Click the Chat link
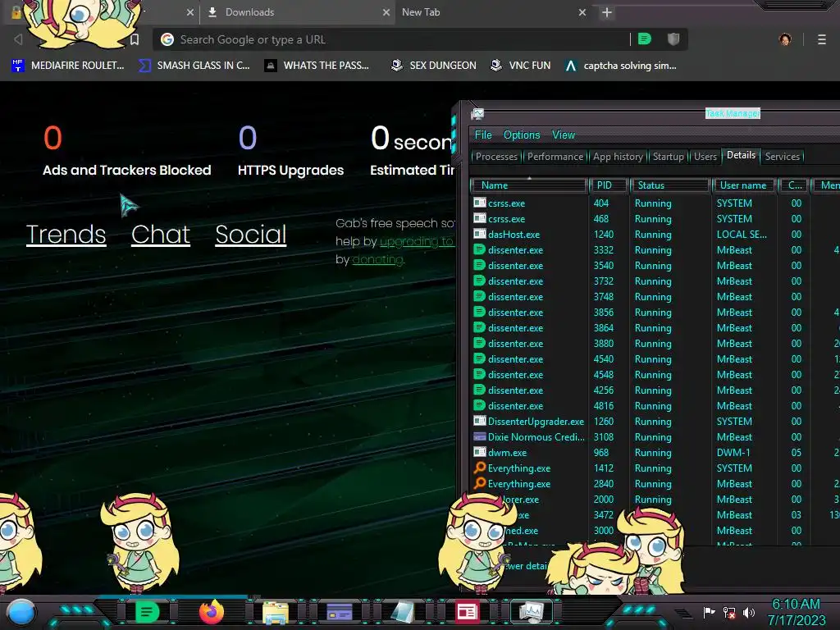Screen dimensions: 840x630 pos(161,235)
